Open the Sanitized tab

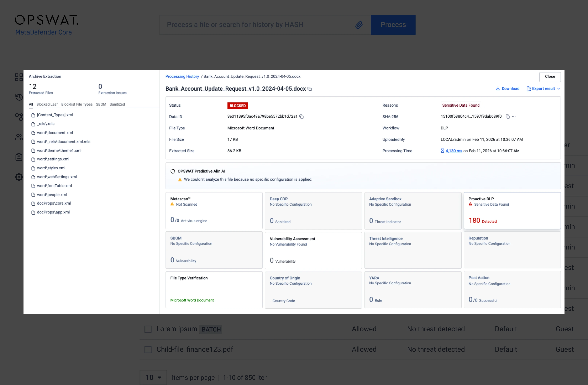pyautogui.click(x=117, y=104)
